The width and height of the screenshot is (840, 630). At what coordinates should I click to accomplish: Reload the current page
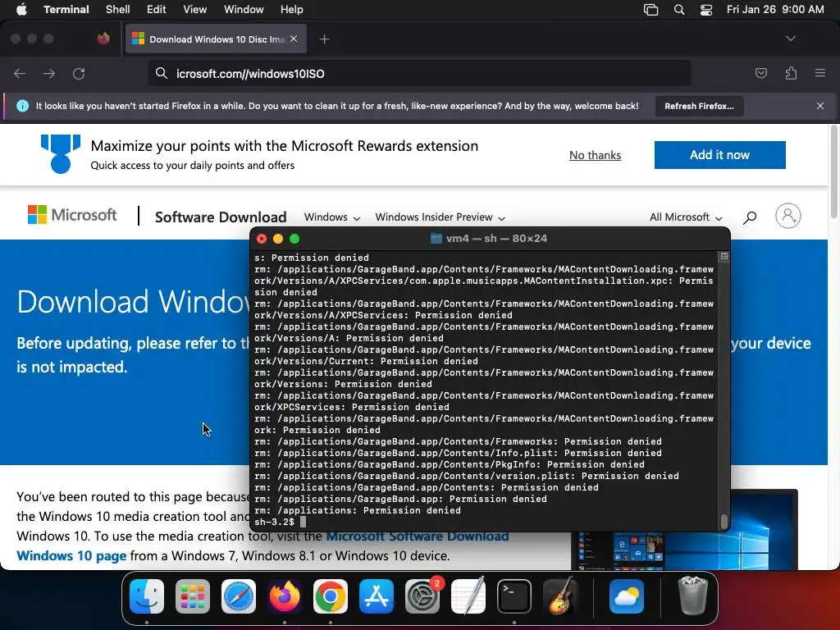(x=79, y=73)
